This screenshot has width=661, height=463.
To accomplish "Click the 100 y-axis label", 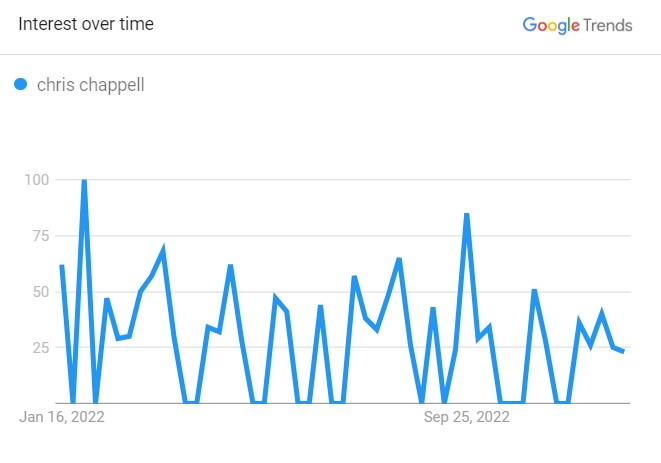I will [37, 180].
